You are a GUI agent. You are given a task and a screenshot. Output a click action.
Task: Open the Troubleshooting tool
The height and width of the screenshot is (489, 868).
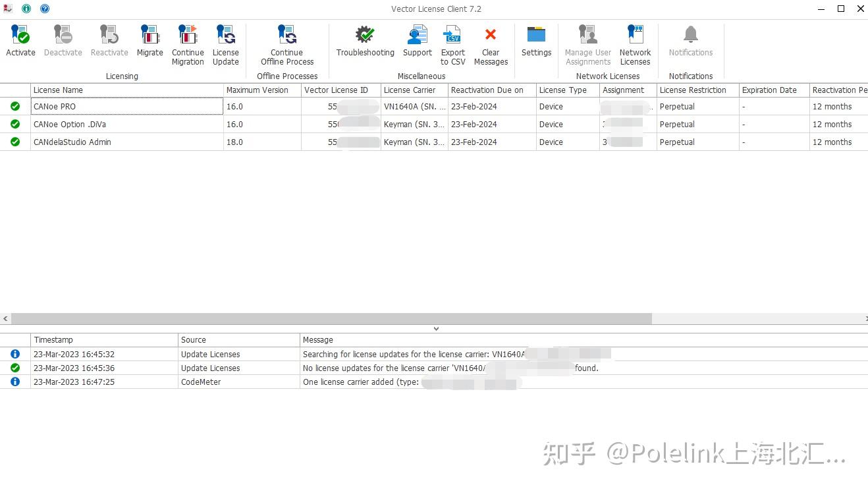point(364,40)
